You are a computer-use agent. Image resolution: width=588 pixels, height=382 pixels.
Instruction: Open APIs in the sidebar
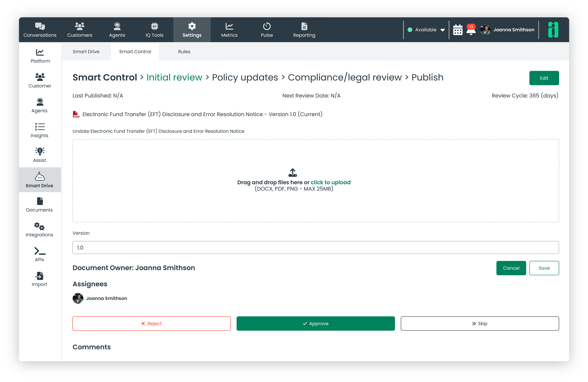click(40, 254)
